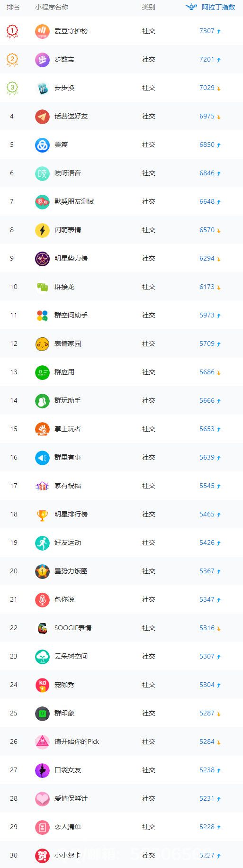243x868 pixels.
Task: Open the 步数宝 purple app icon
Action: [42, 60]
